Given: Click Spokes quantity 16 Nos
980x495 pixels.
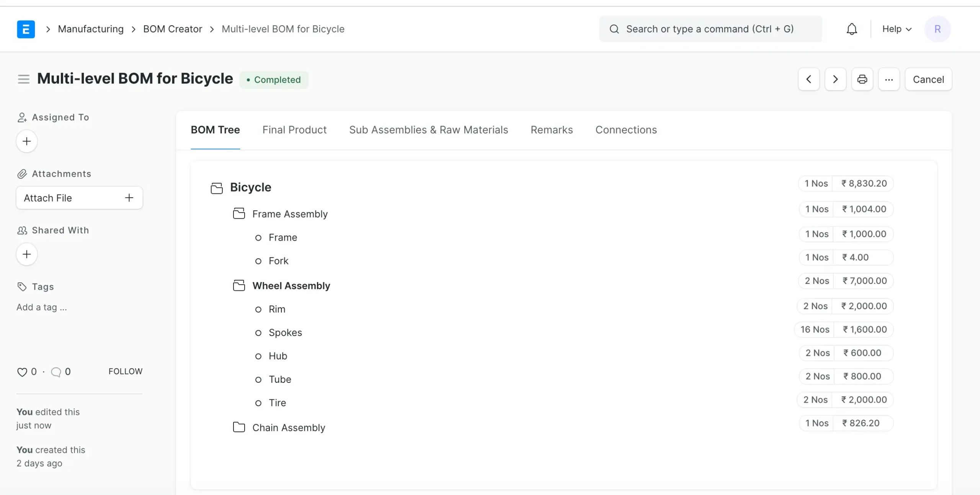Looking at the screenshot, I should (x=815, y=329).
